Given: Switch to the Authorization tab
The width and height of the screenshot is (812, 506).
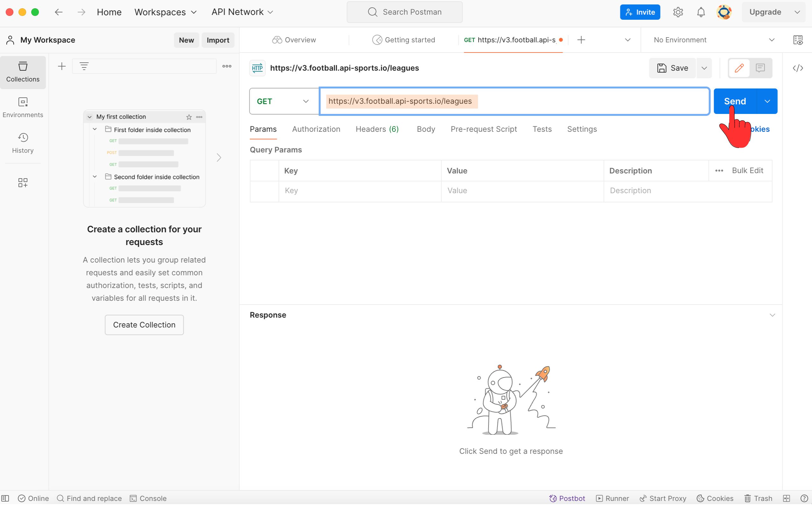Looking at the screenshot, I should point(316,129).
